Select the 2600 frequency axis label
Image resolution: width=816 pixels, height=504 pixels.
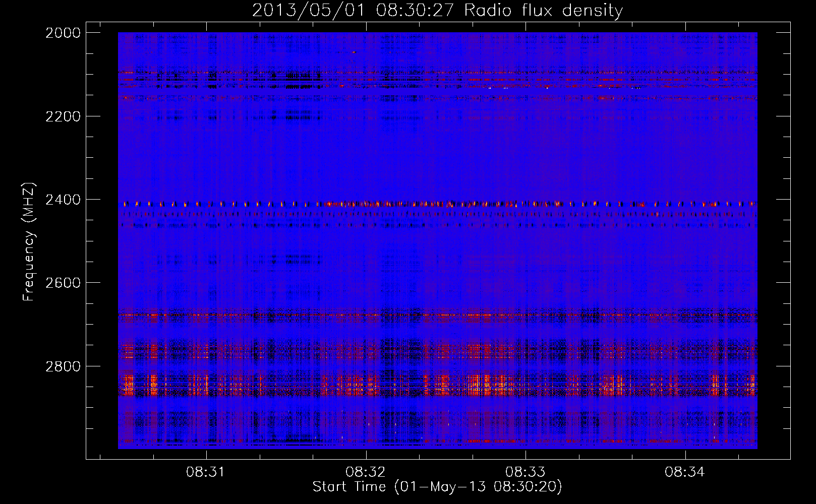(x=63, y=283)
